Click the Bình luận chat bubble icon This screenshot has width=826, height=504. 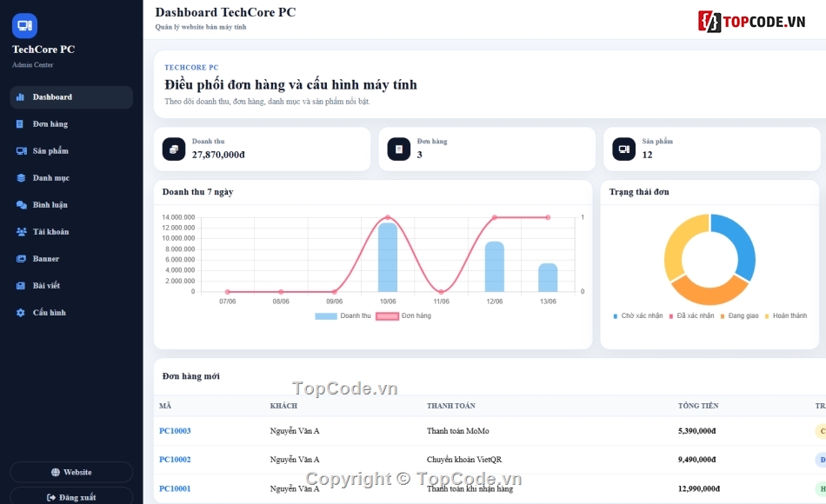pos(21,205)
